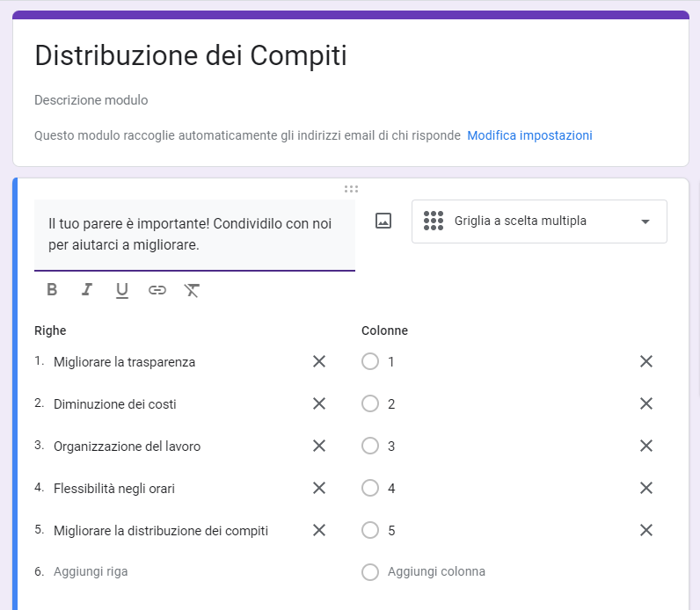Delete the 'Diminuzione dei costi' row
The image size is (700, 610).
click(x=319, y=403)
